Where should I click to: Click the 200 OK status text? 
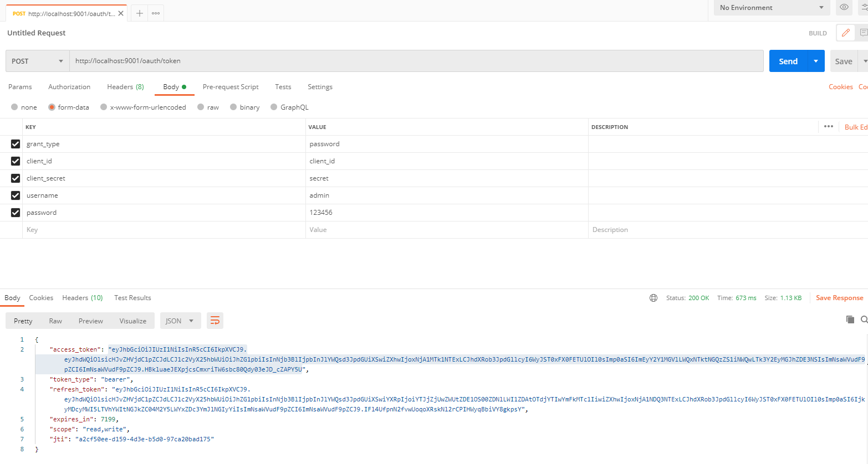click(x=698, y=298)
